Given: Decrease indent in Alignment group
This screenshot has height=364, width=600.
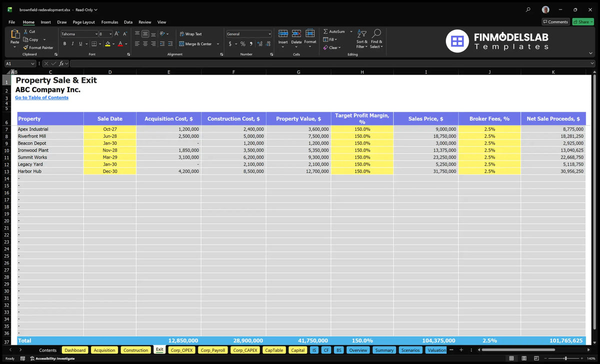Looking at the screenshot, I should [x=162, y=44].
